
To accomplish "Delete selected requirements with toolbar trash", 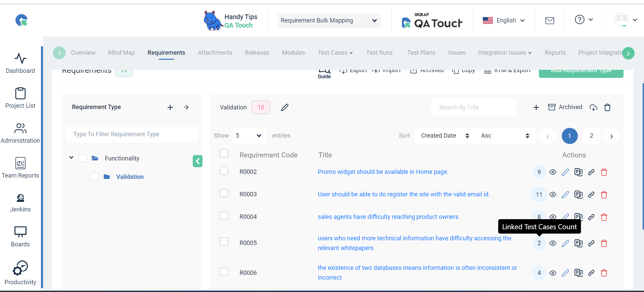I will [607, 107].
